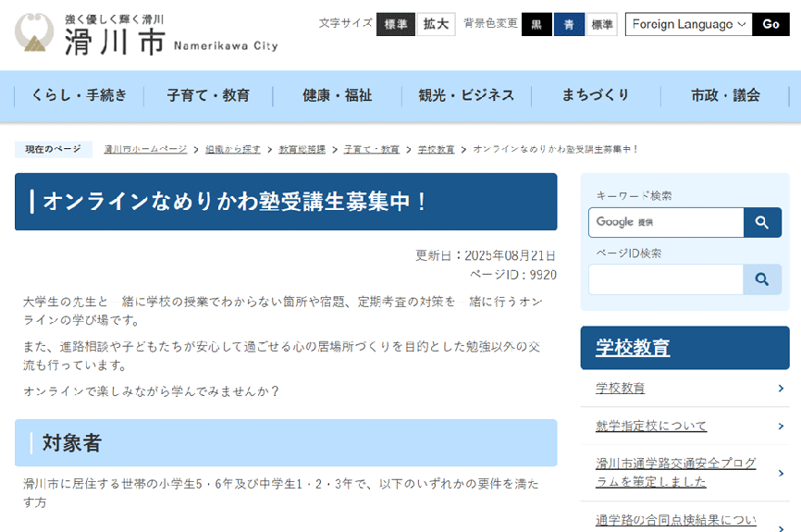Screen dimensions: 801x532
Task: Open the Foreign Language dropdown
Action: (688, 24)
